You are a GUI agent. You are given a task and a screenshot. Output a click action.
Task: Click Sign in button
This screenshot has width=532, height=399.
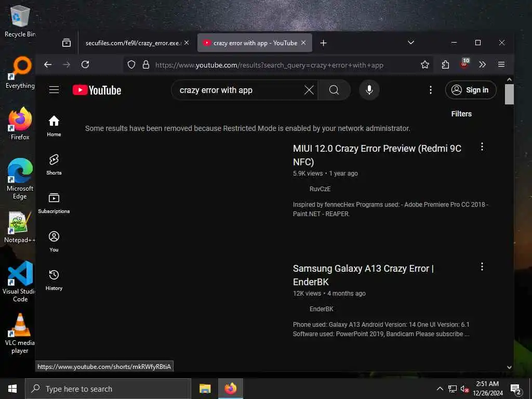pos(471,90)
